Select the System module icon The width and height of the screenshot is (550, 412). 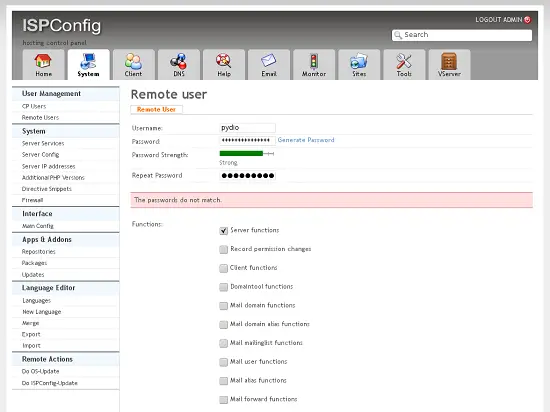88,61
